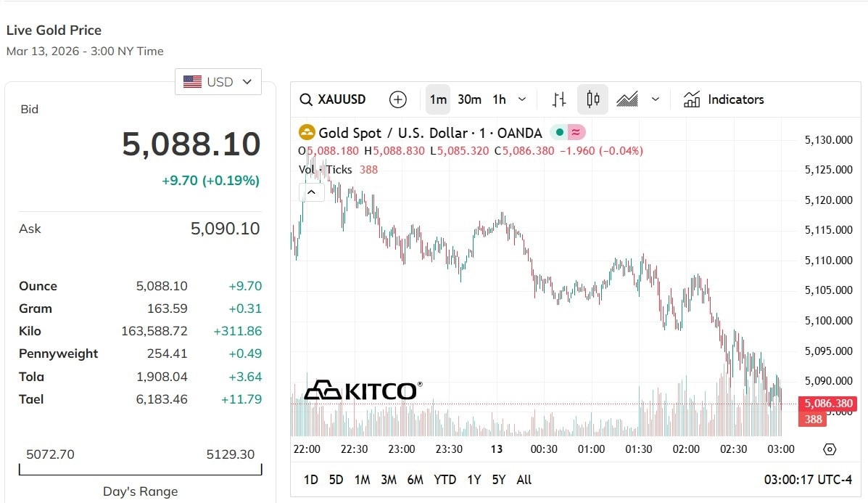The image size is (868, 503).
Task: Toggle the pink data mode badge
Action: [576, 133]
